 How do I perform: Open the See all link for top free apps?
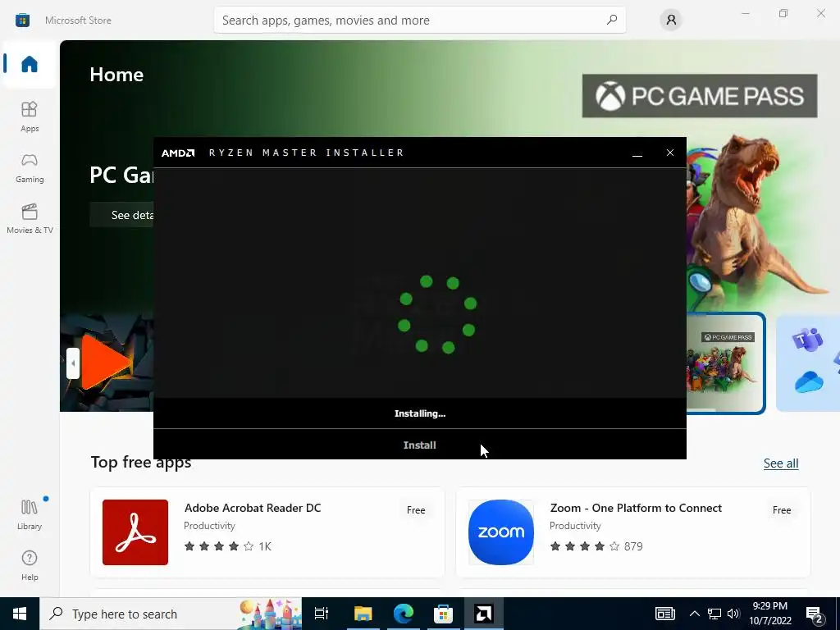tap(781, 463)
